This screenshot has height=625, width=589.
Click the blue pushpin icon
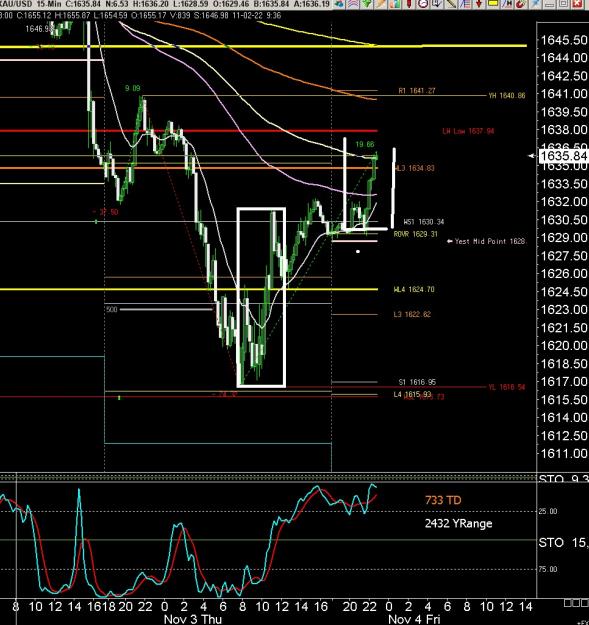[536, 4]
